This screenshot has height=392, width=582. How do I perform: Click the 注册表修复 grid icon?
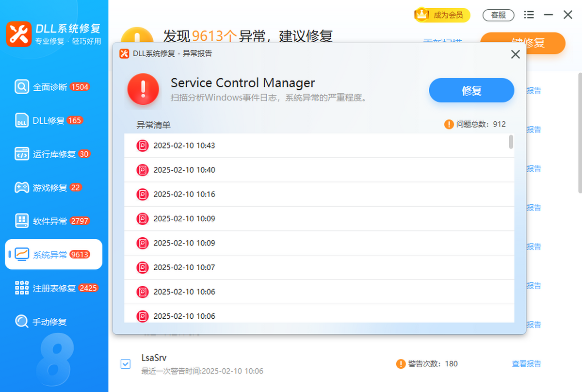pyautogui.click(x=22, y=288)
